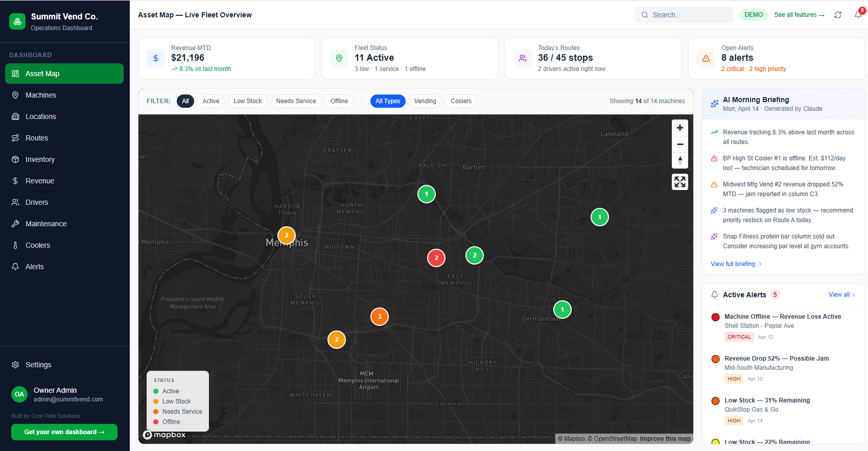Click the Improve this map link
868x451 pixels.
tap(665, 439)
